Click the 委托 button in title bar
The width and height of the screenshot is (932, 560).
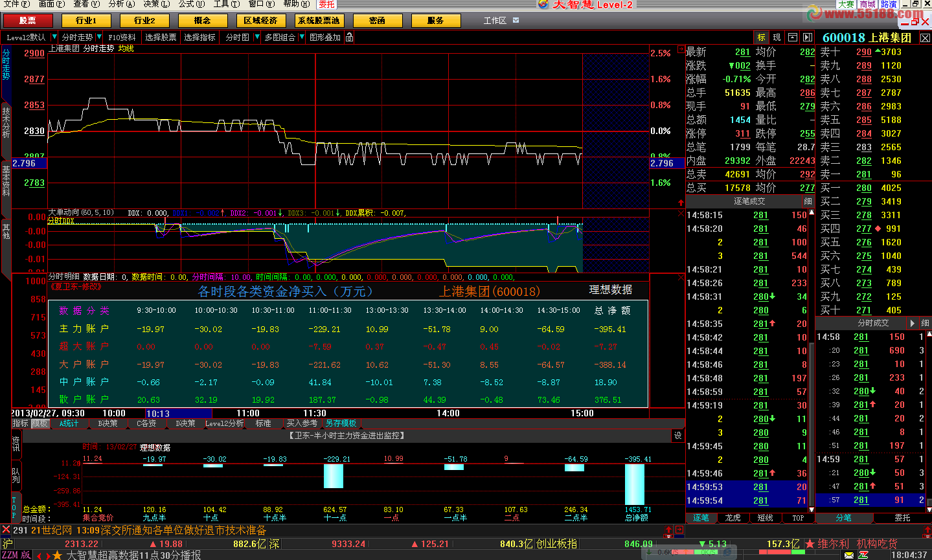click(x=327, y=4)
